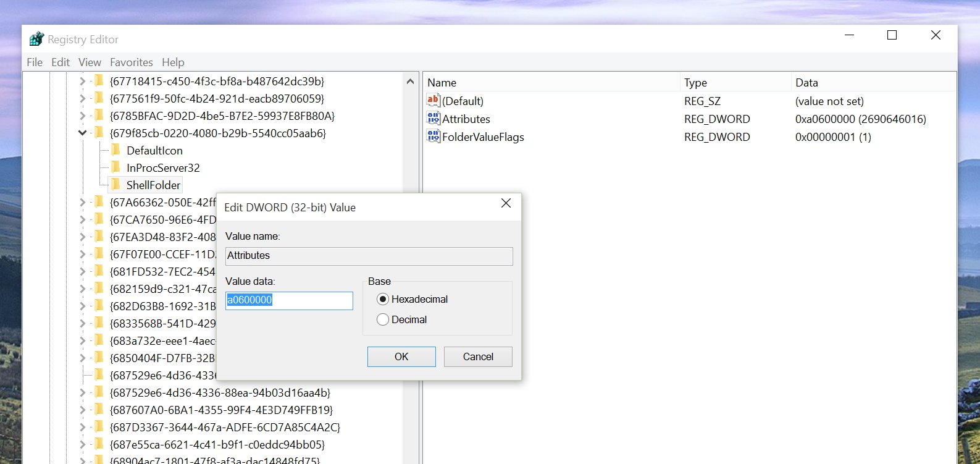Select the (Default) value name
Viewport: 980px width, 464px height.
463,101
